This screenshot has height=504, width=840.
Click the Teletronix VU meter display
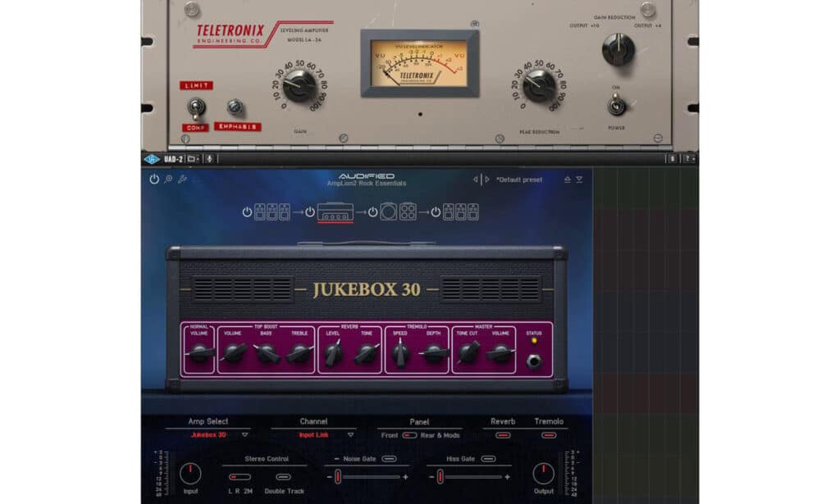coord(419,64)
